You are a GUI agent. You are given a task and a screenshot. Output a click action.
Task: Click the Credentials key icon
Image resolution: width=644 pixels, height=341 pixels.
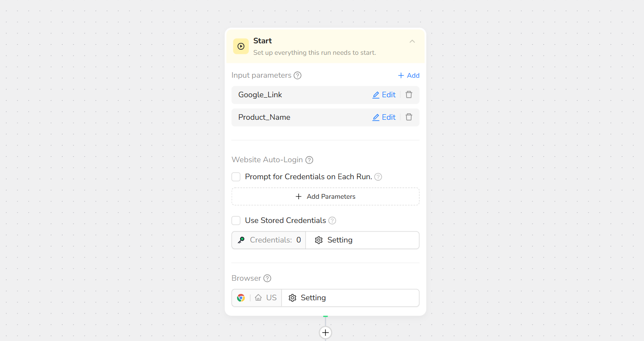click(241, 240)
